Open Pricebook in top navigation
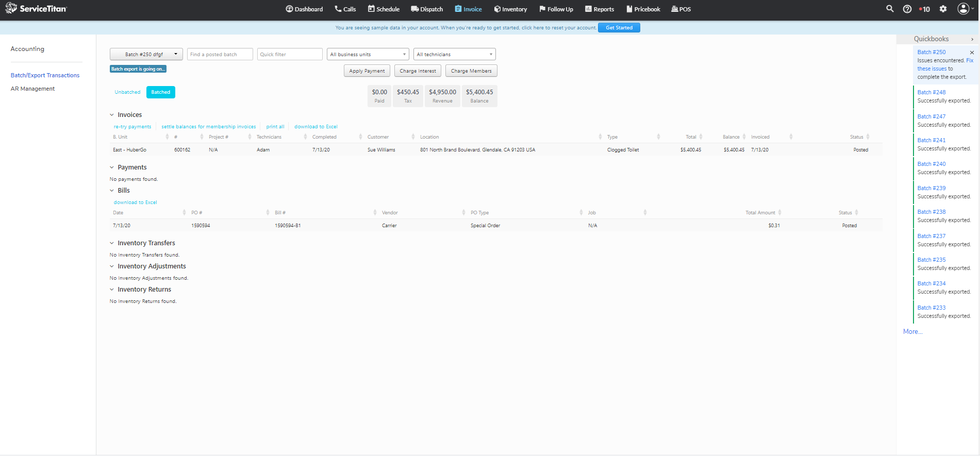Viewport: 980px width, 457px height. pyautogui.click(x=643, y=9)
